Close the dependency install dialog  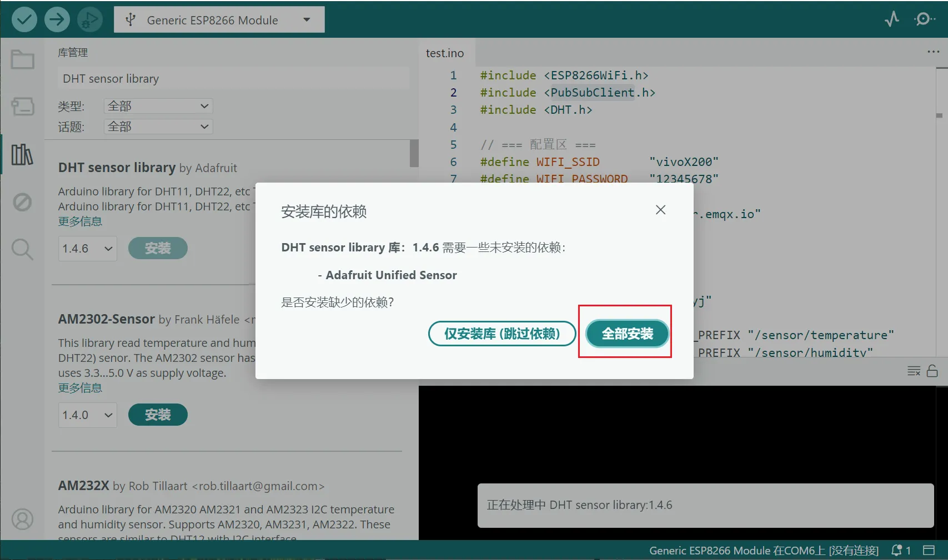click(x=660, y=210)
